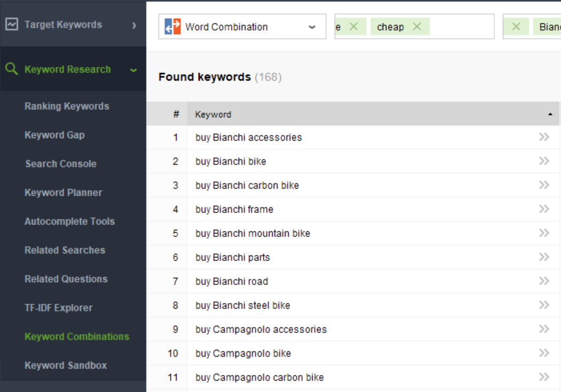Image resolution: width=561 pixels, height=392 pixels.
Task: Click double arrow for 'buy Campagnolo accessories'
Action: pyautogui.click(x=544, y=329)
